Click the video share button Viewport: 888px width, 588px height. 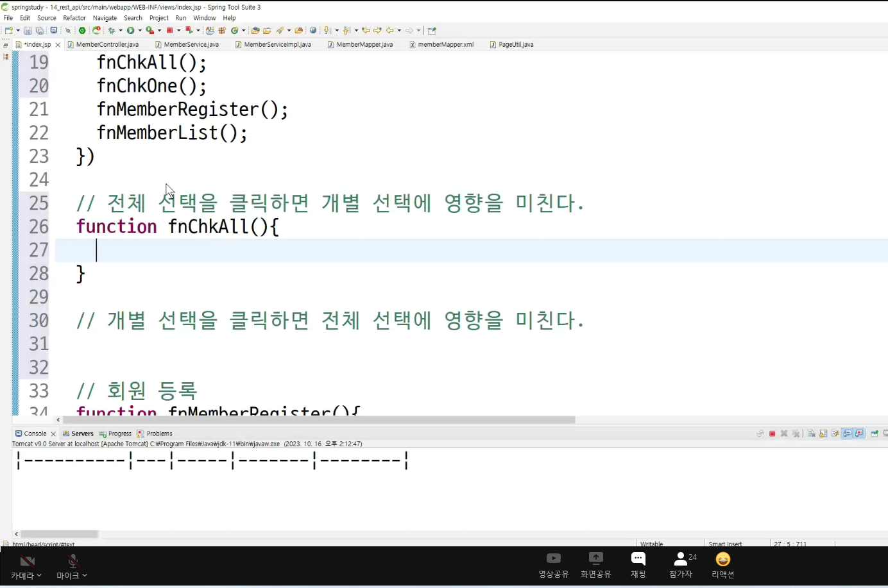click(554, 566)
